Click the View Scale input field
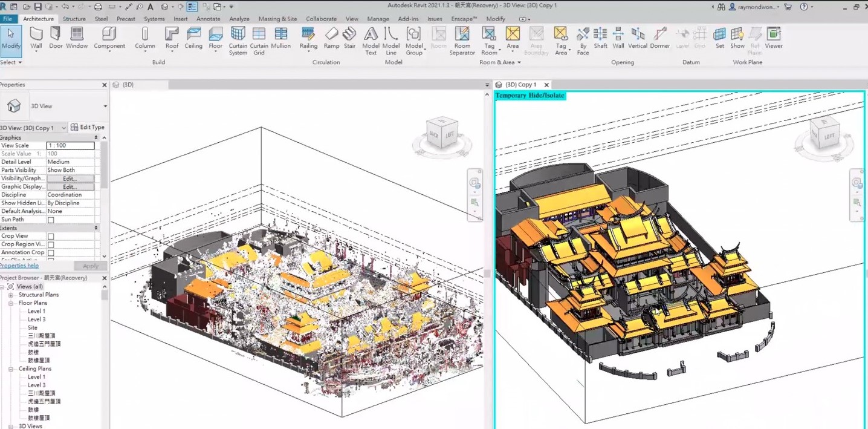This screenshot has height=429, width=868. coord(71,146)
